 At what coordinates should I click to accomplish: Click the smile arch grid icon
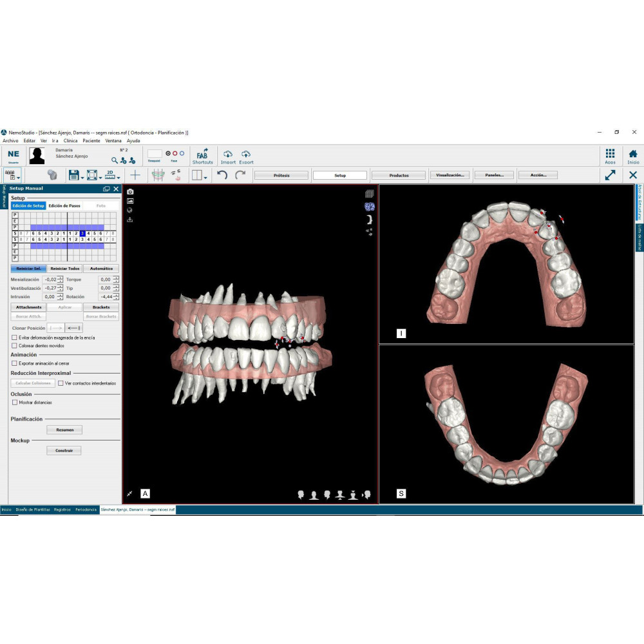point(158,175)
